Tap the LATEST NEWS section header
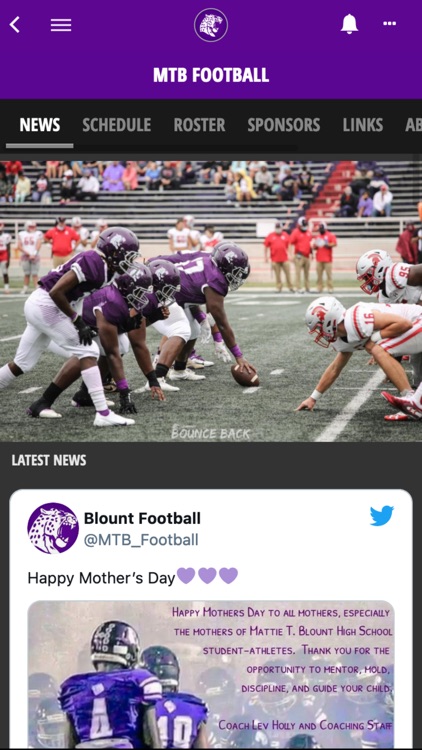 [49, 461]
